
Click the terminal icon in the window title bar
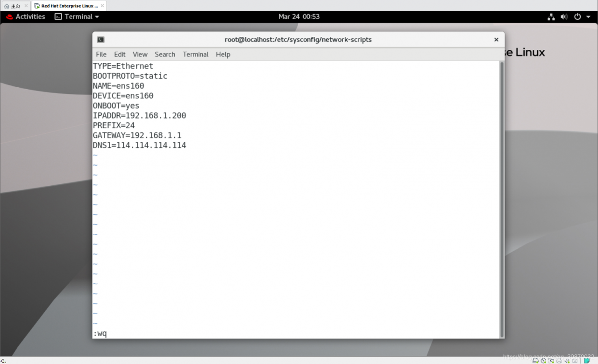[100, 40]
